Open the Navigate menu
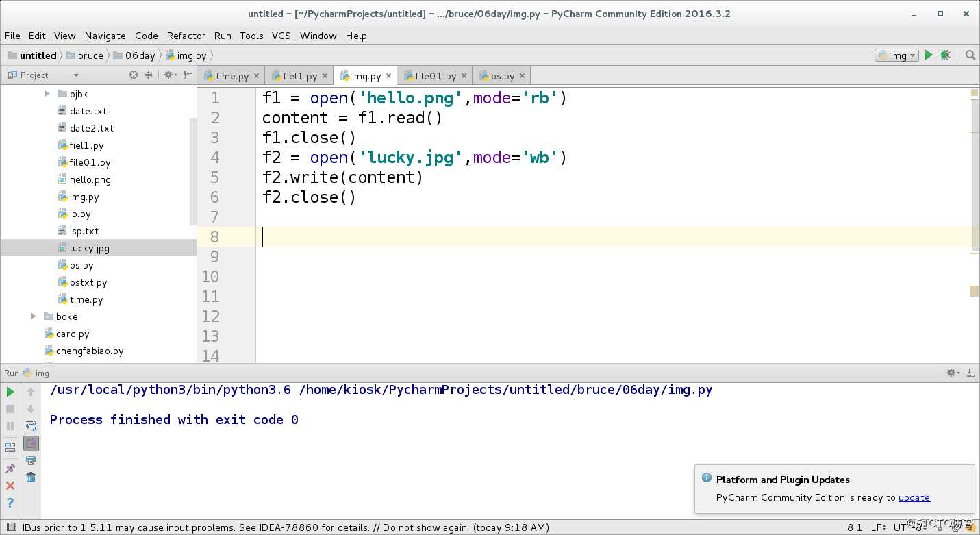The image size is (980, 535). pos(105,36)
